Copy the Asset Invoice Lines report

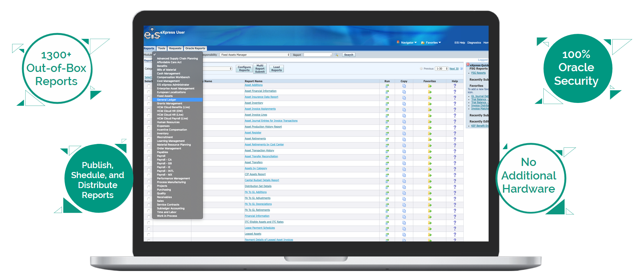click(x=404, y=116)
